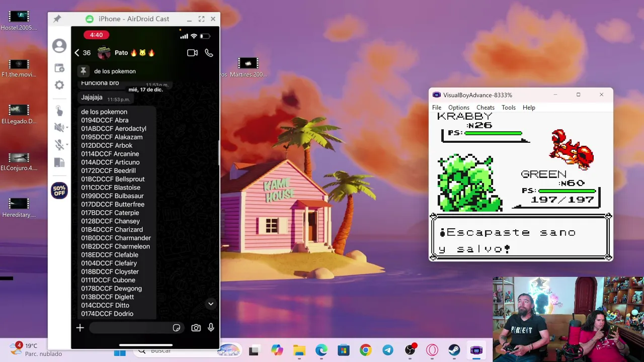Image resolution: width=644 pixels, height=362 pixels.
Task: Toggle AirDroid muted microphone
Action: click(58, 145)
